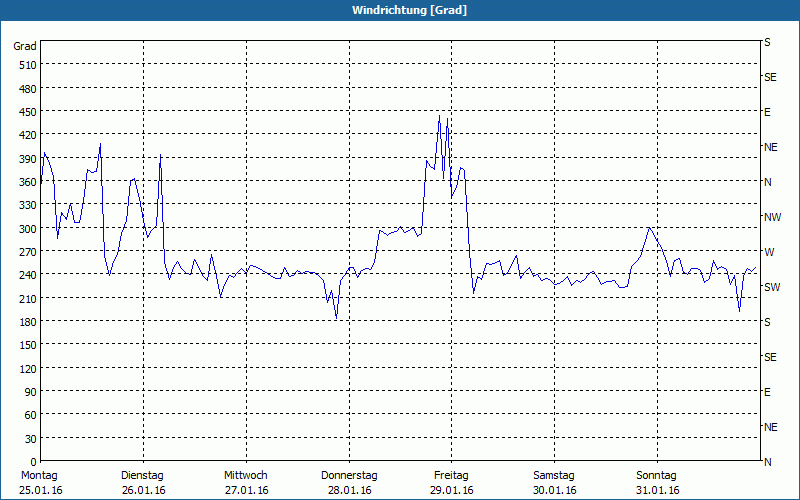Click the day label Sonntag
Image resolution: width=800 pixels, height=500 pixels.
(656, 475)
